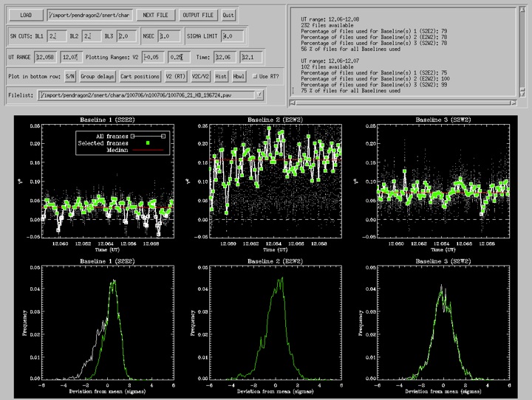Screen dimensions: 532x400
Task: Click the log scrollbar up arrow
Action: (x=522, y=10)
